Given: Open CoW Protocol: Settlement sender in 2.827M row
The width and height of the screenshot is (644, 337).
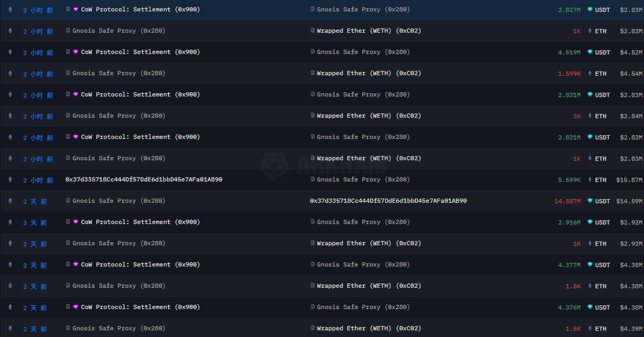Looking at the screenshot, I should [141, 10].
